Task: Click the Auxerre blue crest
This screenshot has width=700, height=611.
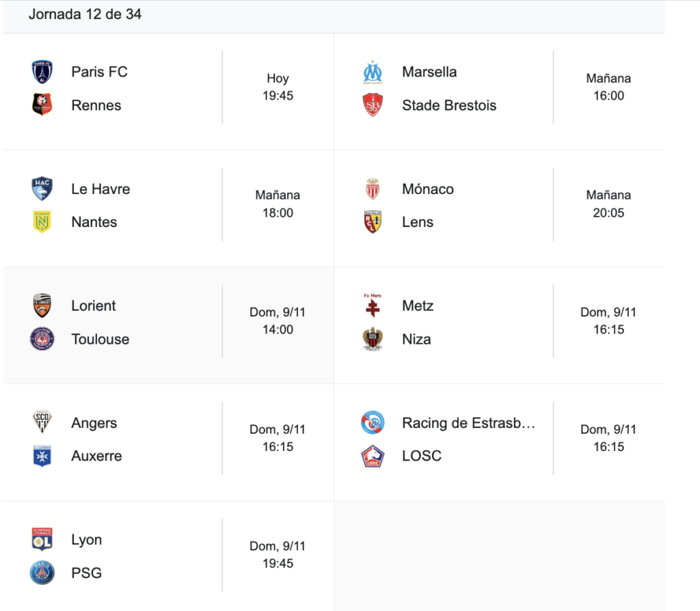Action: click(x=42, y=456)
